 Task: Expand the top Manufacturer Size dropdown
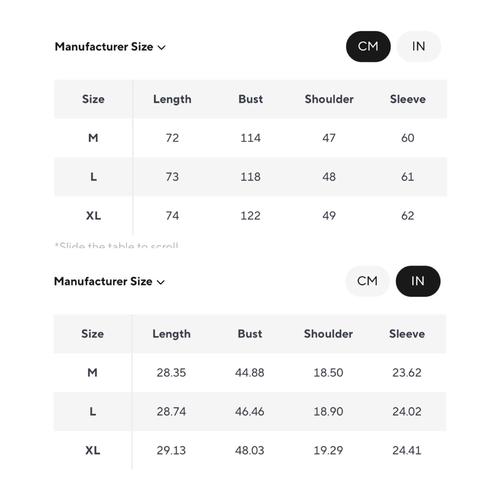[110, 47]
